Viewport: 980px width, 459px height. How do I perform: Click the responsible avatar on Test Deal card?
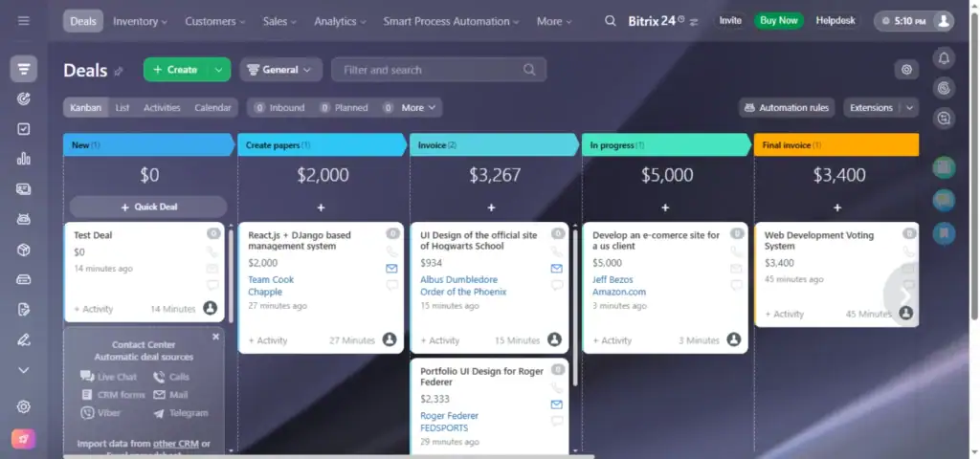tap(210, 308)
